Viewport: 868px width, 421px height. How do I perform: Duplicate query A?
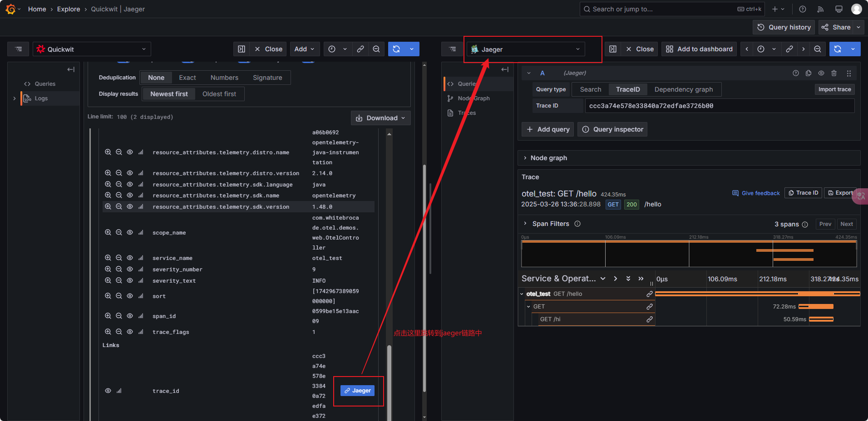pos(809,73)
